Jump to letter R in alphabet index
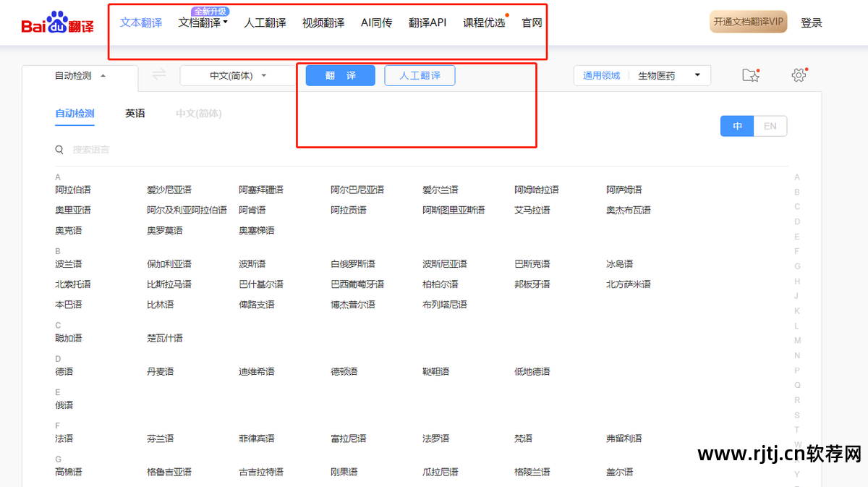Image resolution: width=868 pixels, height=487 pixels. 797,400
